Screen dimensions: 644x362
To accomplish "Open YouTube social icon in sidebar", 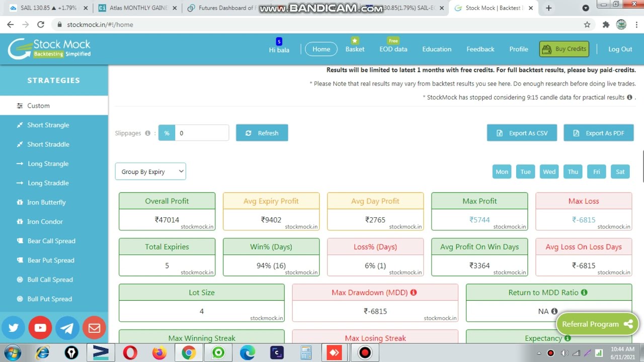I will tap(40, 328).
